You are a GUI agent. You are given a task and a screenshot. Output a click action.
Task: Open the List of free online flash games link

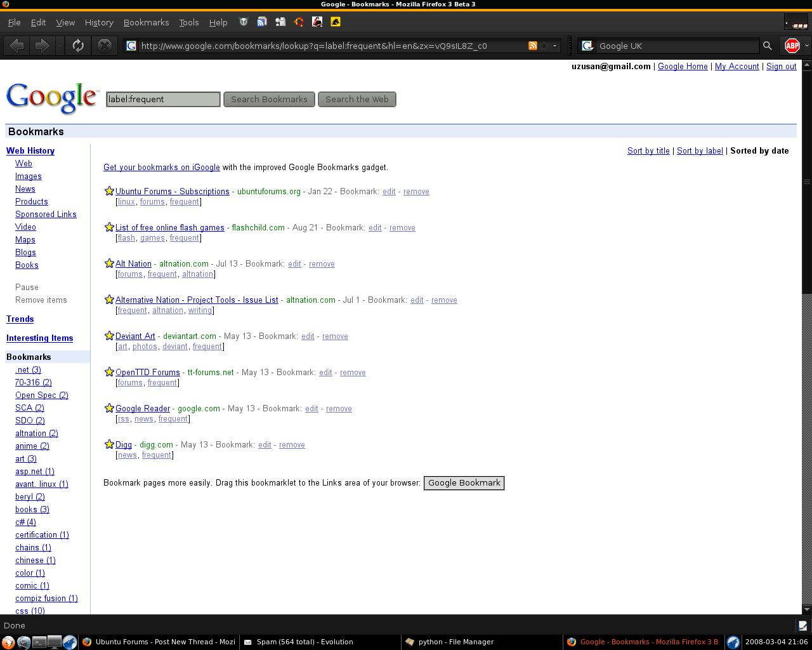pyautogui.click(x=170, y=227)
